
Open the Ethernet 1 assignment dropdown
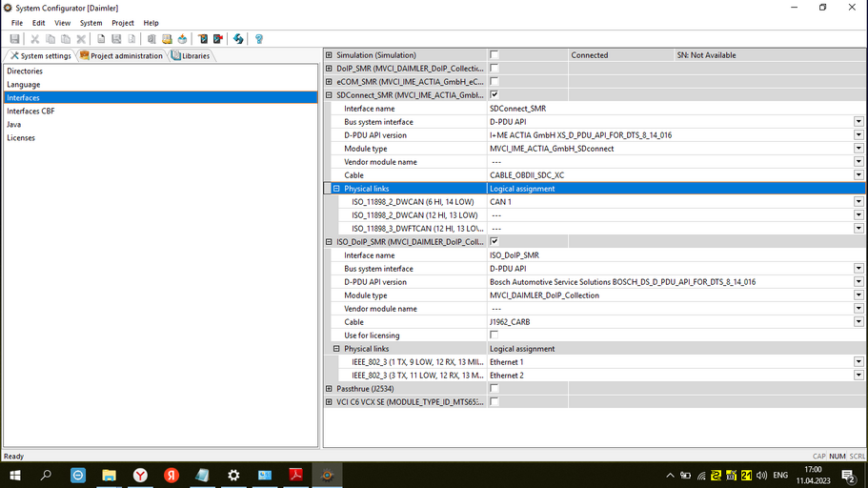(858, 361)
